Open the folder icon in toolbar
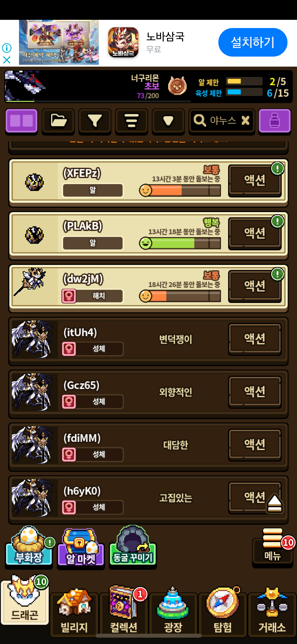 coord(58,121)
